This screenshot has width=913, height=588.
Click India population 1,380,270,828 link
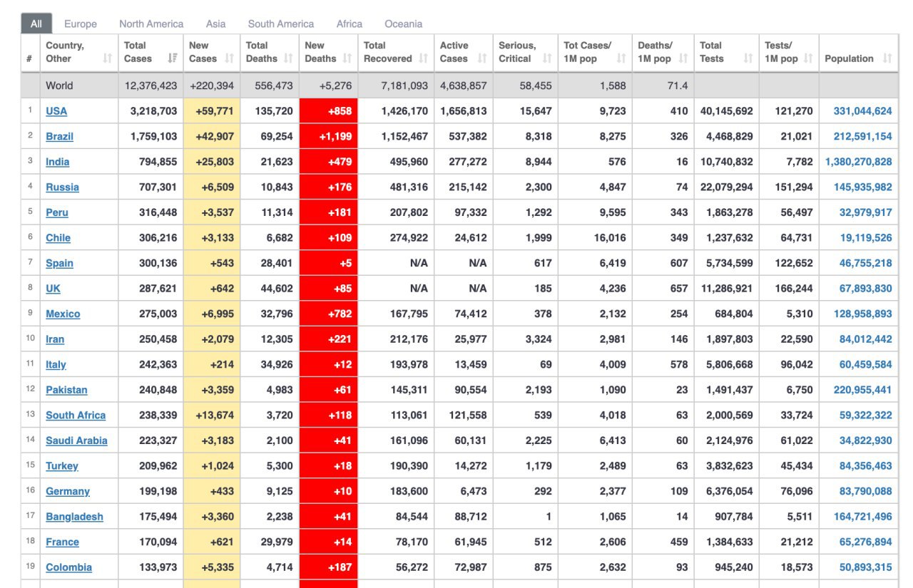859,162
